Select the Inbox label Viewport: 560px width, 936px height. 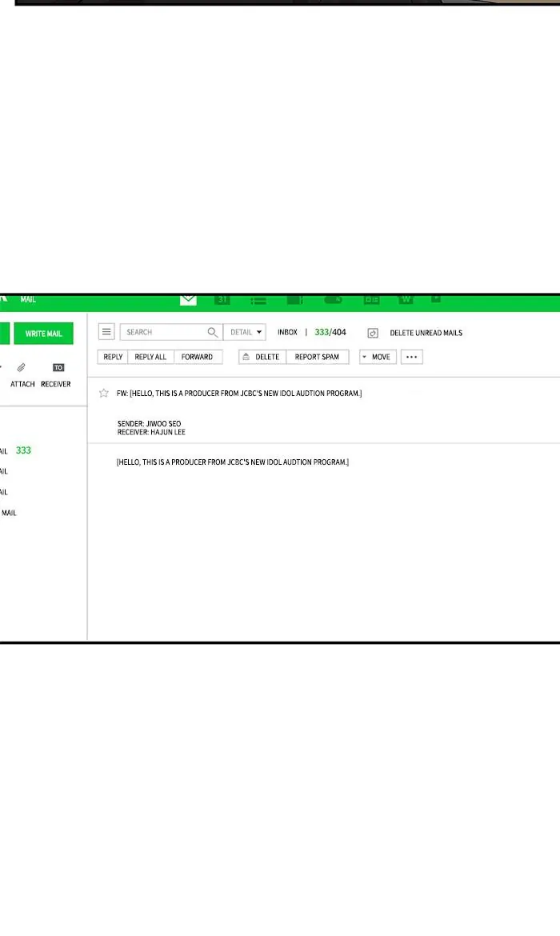287,332
